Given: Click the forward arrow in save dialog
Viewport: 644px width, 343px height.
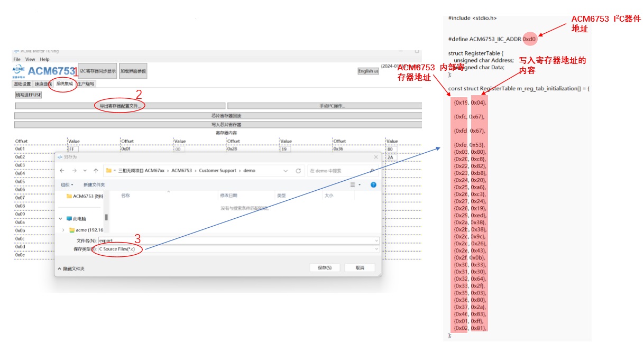Looking at the screenshot, I should click(x=73, y=171).
